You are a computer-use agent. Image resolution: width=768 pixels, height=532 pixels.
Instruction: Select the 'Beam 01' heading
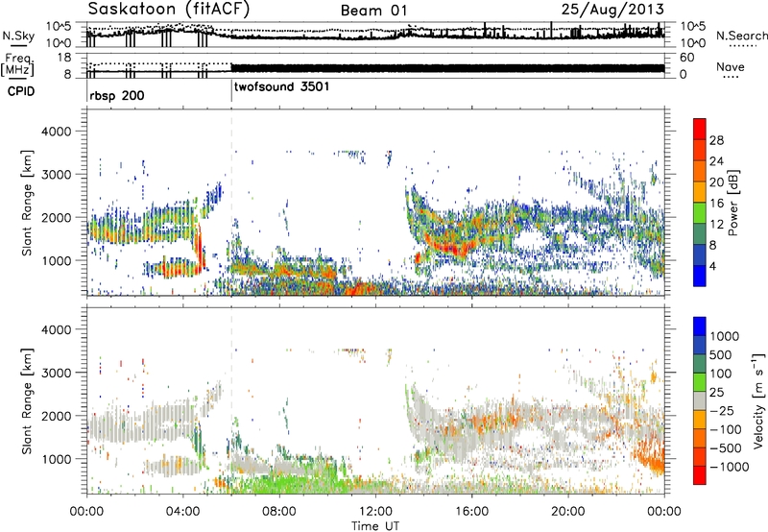(373, 11)
